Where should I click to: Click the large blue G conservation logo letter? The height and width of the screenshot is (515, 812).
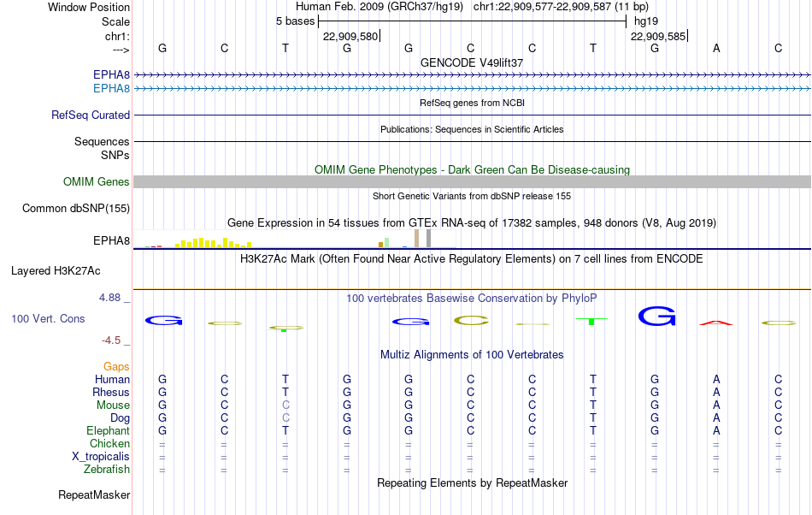coord(656,316)
